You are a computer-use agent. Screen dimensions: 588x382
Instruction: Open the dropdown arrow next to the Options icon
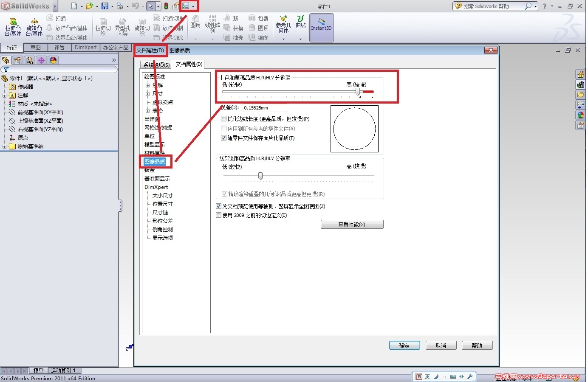193,6
